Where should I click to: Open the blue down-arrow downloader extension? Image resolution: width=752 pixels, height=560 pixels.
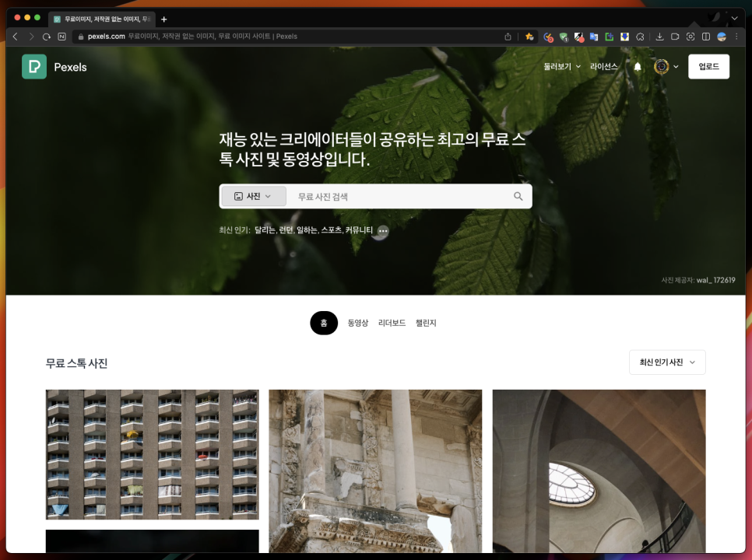pos(624,37)
